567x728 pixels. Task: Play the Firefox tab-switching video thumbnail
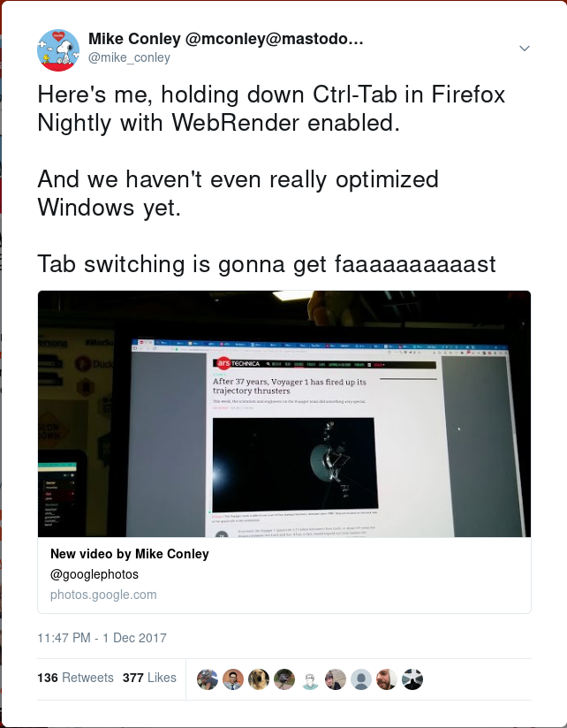(x=284, y=413)
